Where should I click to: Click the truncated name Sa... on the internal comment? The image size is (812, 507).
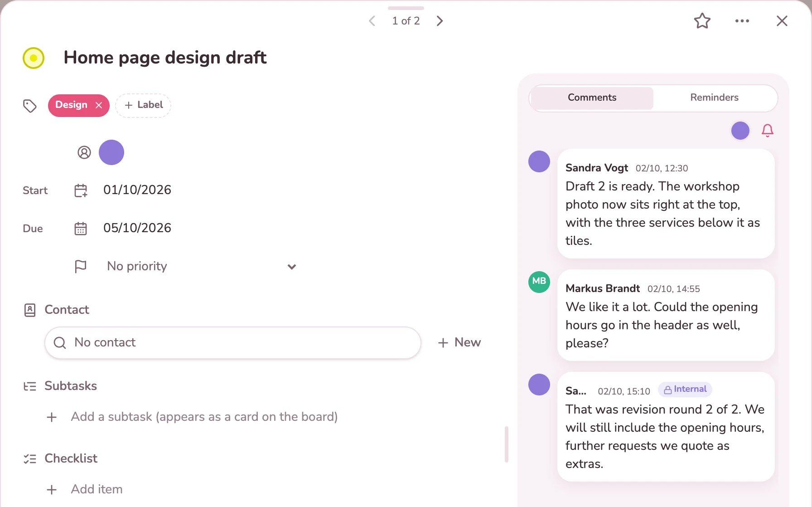(576, 391)
